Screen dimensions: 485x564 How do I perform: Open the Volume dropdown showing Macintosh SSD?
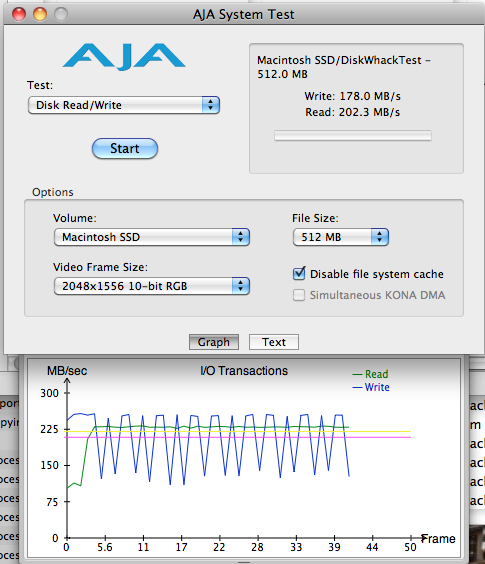click(x=151, y=237)
